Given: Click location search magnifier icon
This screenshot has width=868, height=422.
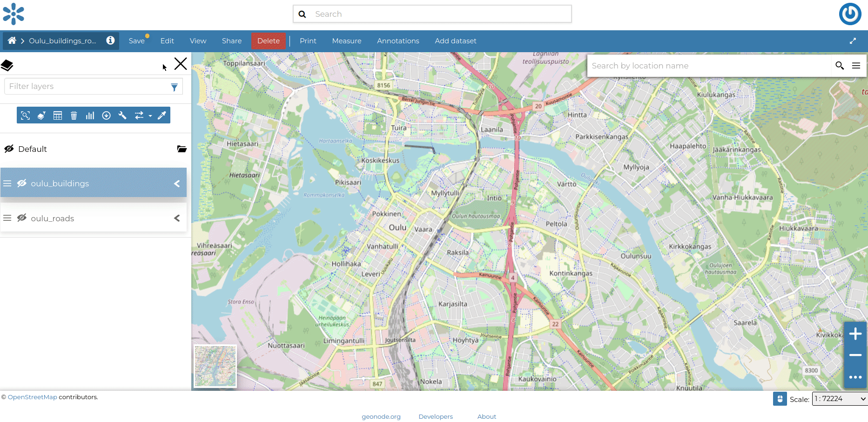Looking at the screenshot, I should 840,66.
